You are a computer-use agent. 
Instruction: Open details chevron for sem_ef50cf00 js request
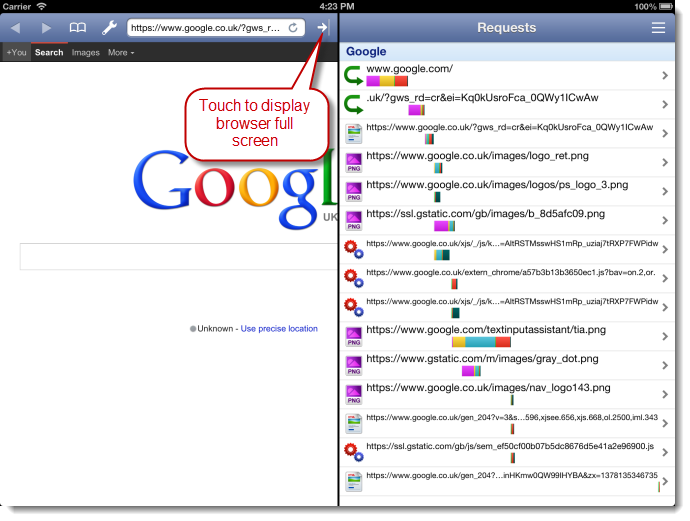[x=665, y=452]
